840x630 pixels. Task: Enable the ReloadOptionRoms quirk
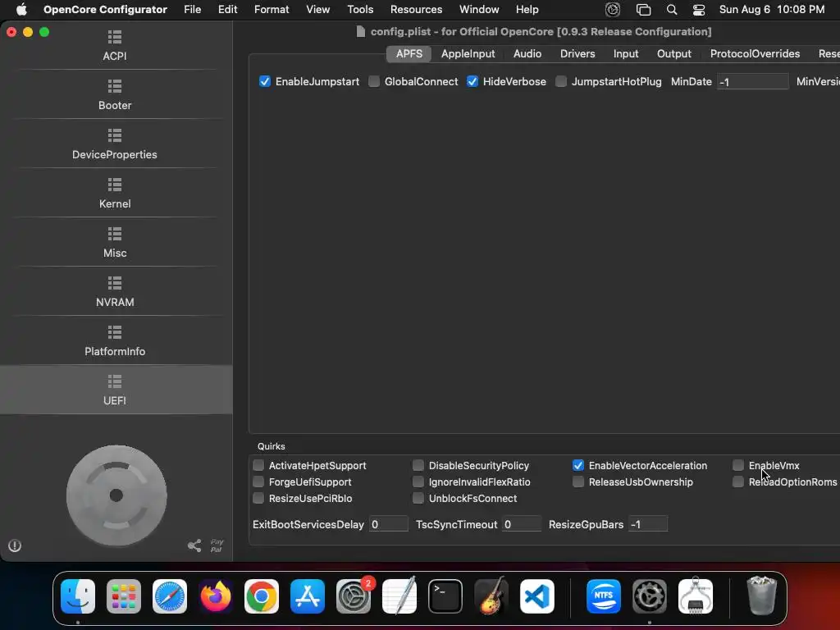click(738, 482)
